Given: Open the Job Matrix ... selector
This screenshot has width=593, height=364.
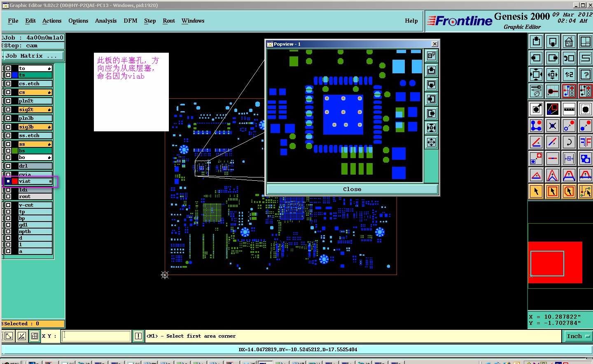Looking at the screenshot, I should 33,56.
